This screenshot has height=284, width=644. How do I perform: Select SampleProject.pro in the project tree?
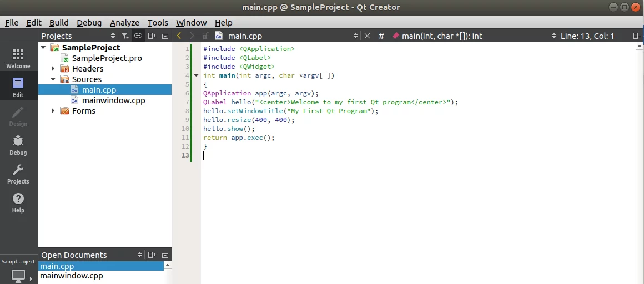107,58
